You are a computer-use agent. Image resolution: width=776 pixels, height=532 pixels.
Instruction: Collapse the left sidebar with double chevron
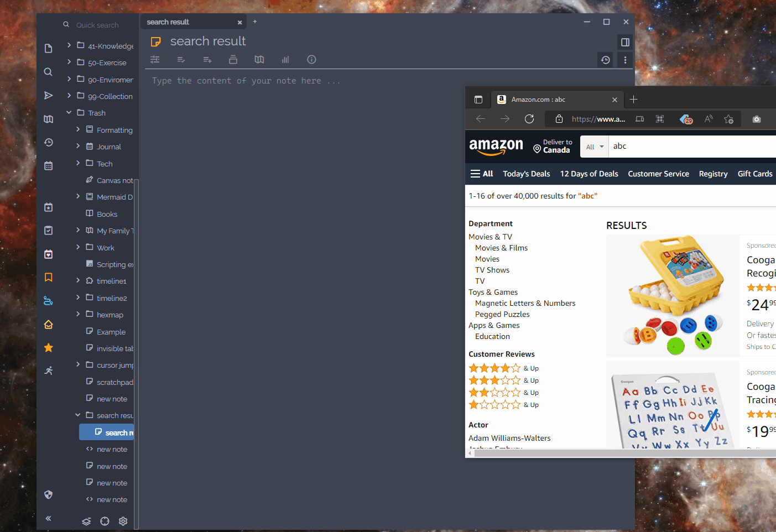(49, 518)
